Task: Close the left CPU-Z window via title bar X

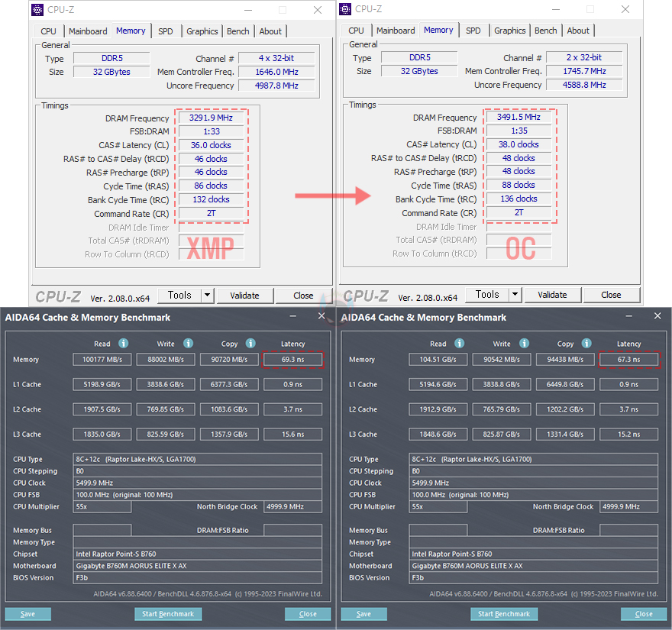Action: click(318, 10)
